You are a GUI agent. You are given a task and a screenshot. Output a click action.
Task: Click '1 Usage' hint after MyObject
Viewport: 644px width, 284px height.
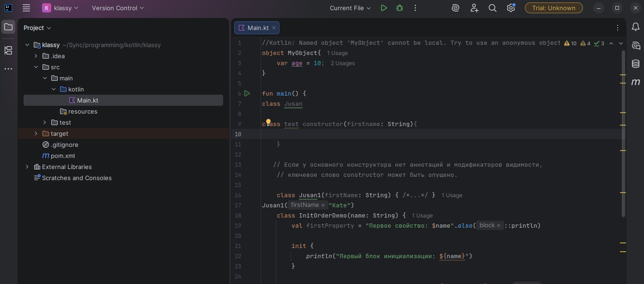point(337,53)
